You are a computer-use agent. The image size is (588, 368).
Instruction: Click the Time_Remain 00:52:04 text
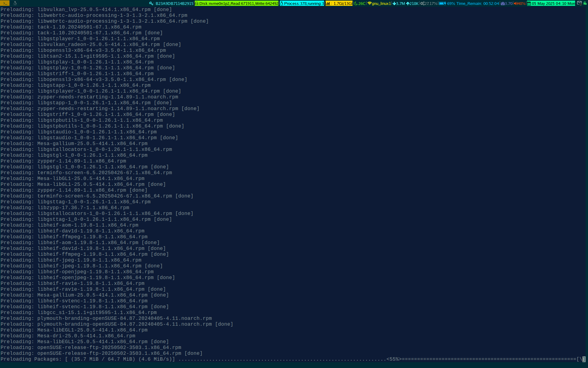click(x=478, y=3)
